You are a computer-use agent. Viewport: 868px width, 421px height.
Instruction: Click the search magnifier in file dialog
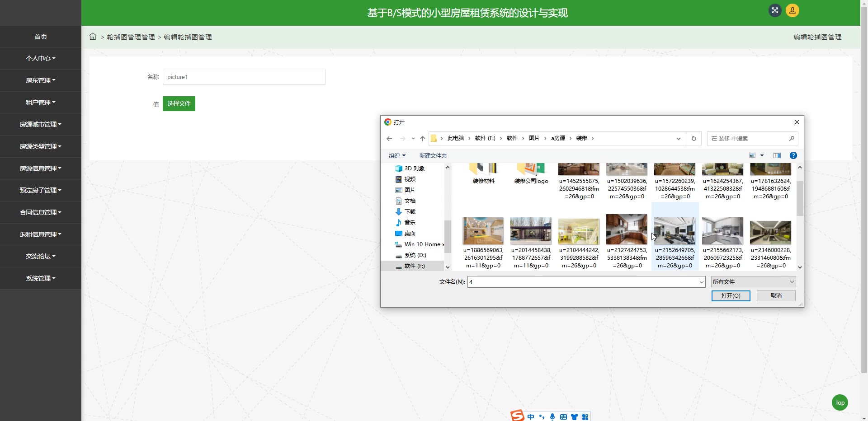point(792,139)
